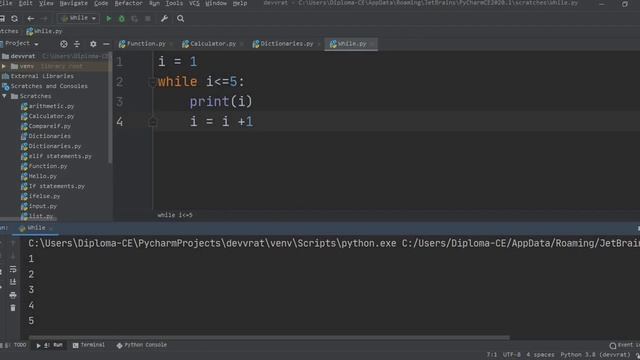Navigate back with the left arrow icon
Screen dimensions: 640x360
click(x=31, y=18)
